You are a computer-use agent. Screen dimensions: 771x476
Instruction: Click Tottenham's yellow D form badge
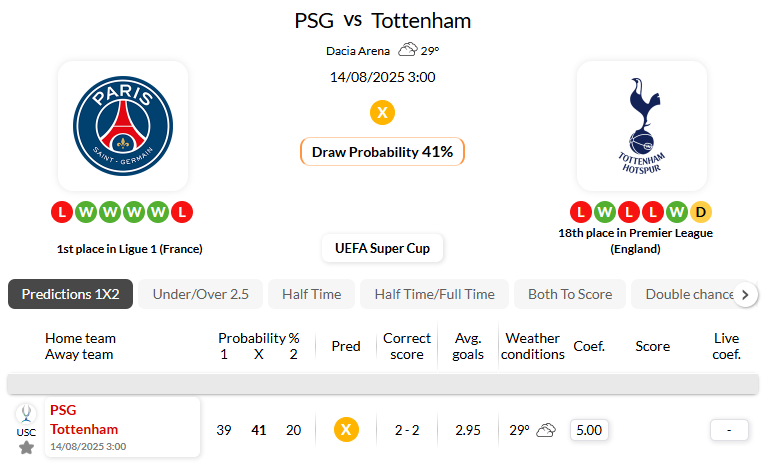pyautogui.click(x=701, y=212)
